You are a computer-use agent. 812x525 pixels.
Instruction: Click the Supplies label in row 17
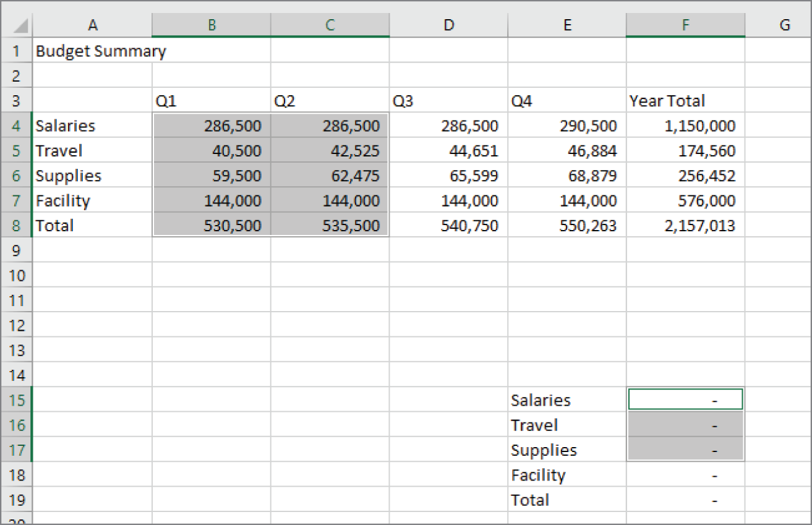[x=567, y=450]
